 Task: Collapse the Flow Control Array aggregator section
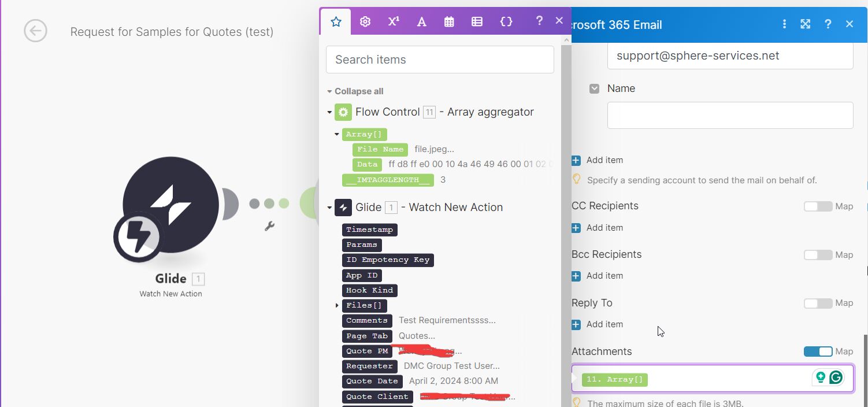pos(329,112)
